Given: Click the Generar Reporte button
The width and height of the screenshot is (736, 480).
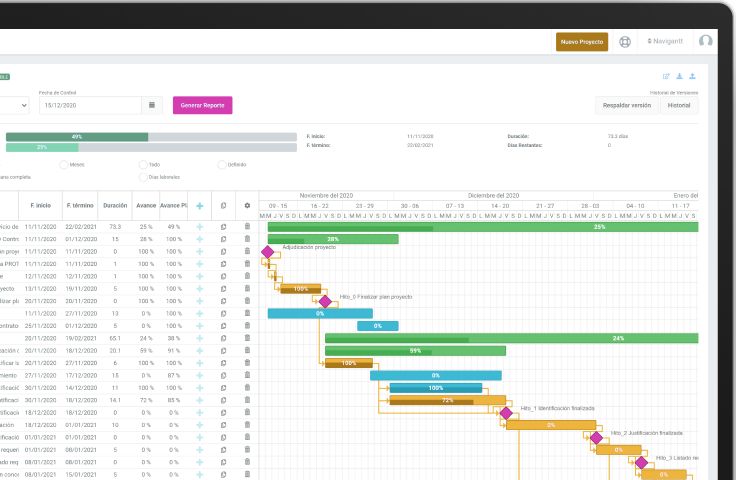Looking at the screenshot, I should pyautogui.click(x=202, y=105).
